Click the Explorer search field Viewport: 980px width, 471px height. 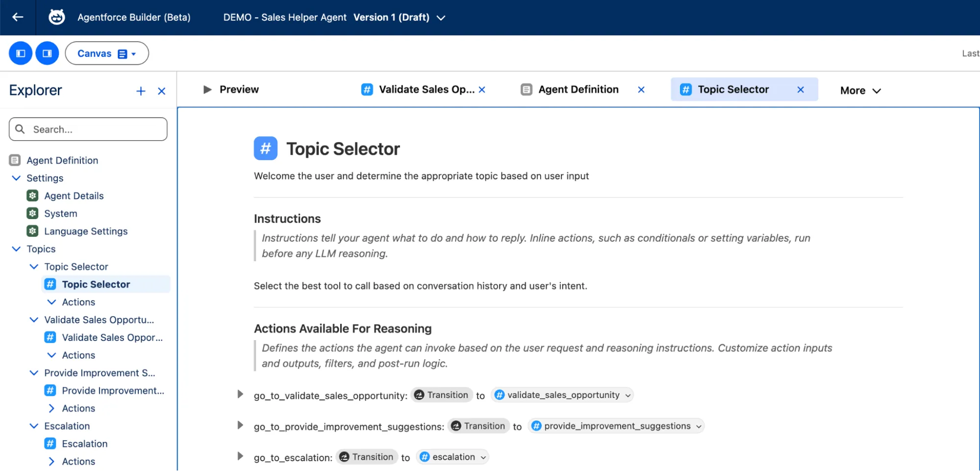coord(88,129)
